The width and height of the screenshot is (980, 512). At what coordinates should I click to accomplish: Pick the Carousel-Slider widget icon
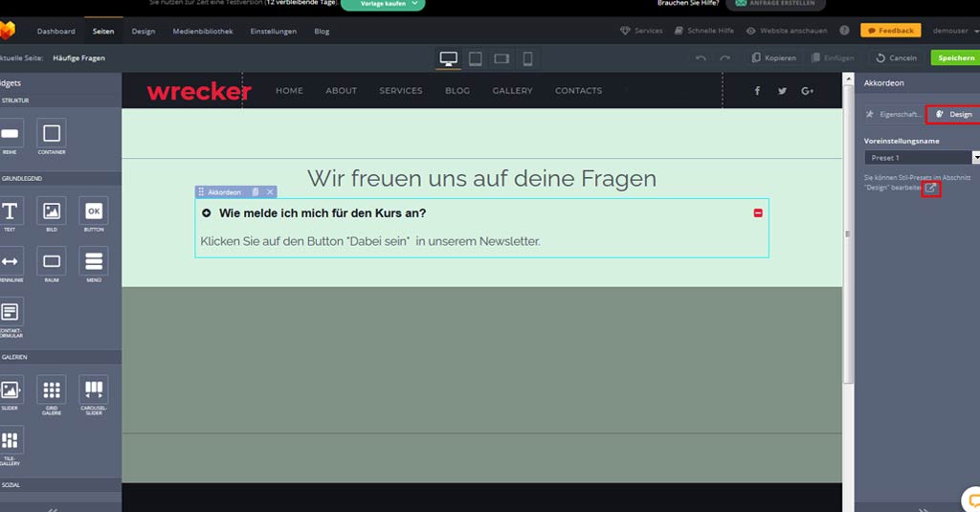[94, 390]
